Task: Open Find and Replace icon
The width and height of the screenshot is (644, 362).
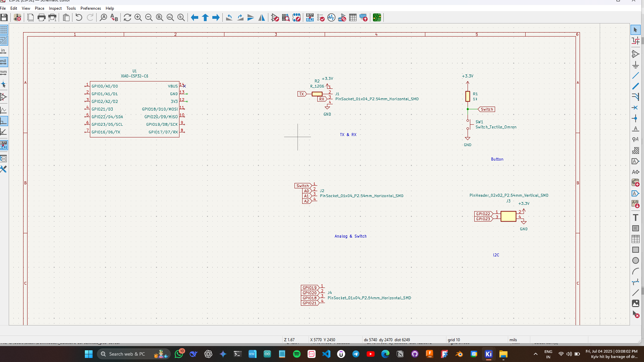Action: coord(114,17)
